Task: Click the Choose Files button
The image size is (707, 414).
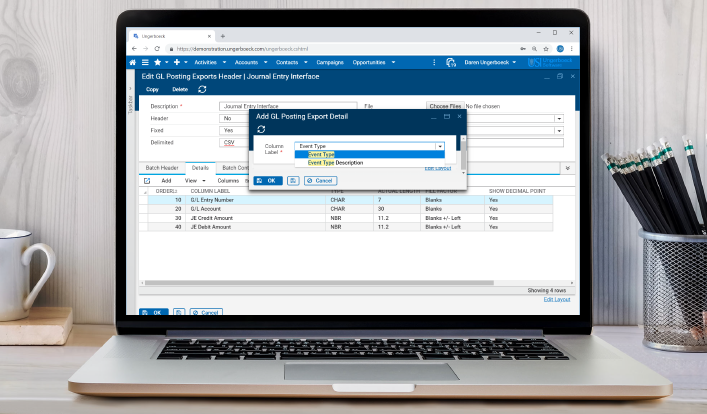Action: click(x=445, y=105)
